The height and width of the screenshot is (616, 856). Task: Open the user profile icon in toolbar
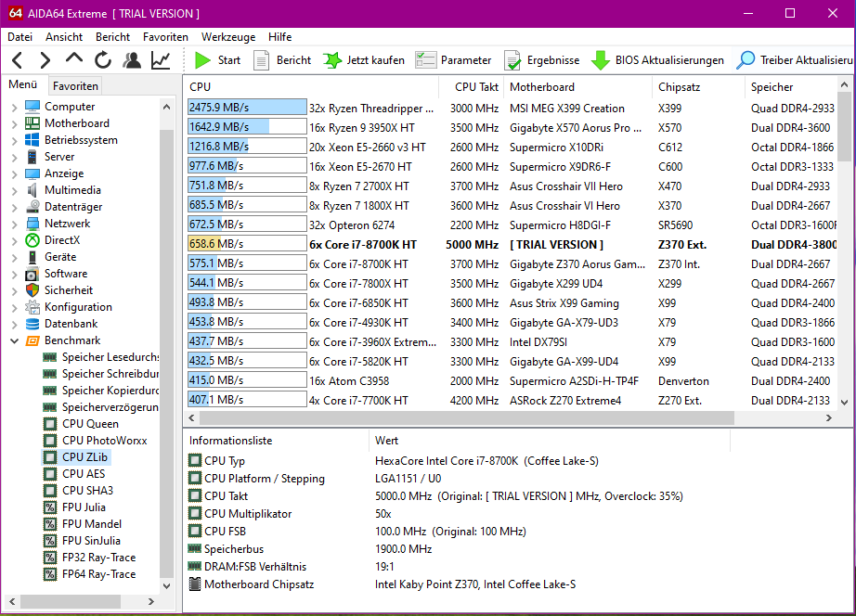coord(132,60)
